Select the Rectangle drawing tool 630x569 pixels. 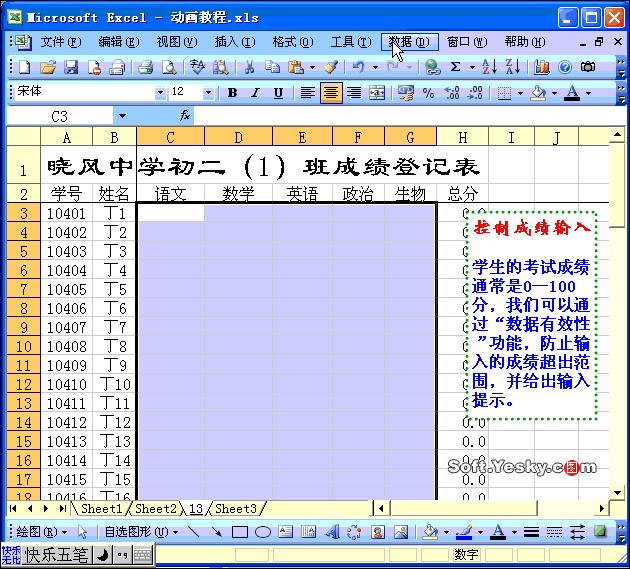tap(240, 532)
